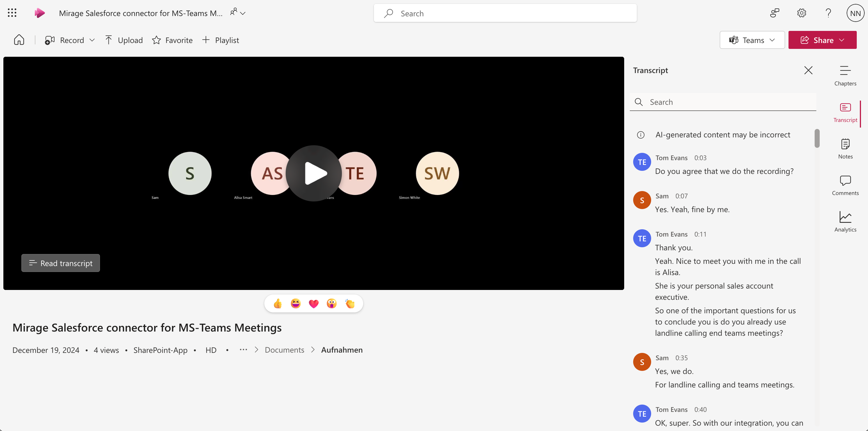Screen dimensions: 868x431
Task: Select 'She is your personal sales account executive.' line
Action: point(714,291)
